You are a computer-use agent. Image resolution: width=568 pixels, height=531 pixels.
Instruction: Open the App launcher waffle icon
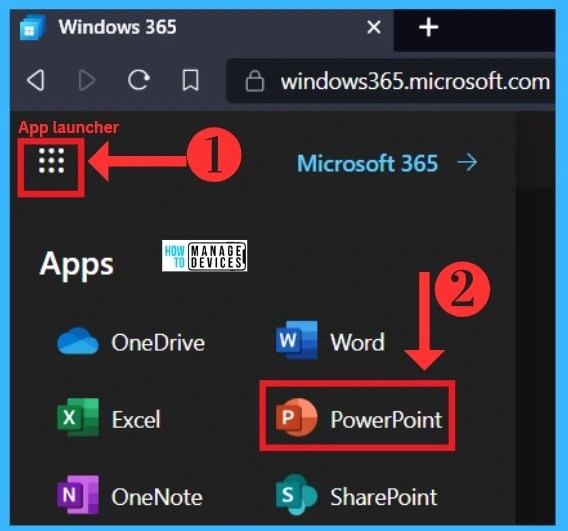coord(51,160)
